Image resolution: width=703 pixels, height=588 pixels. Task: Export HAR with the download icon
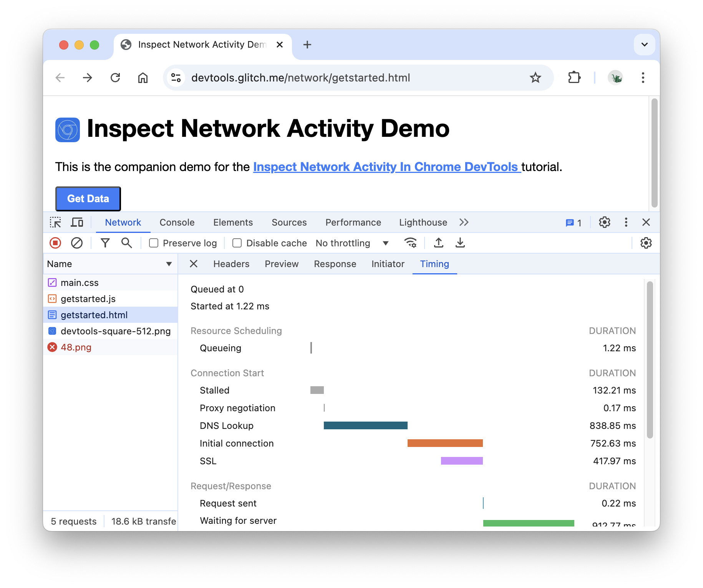click(460, 243)
